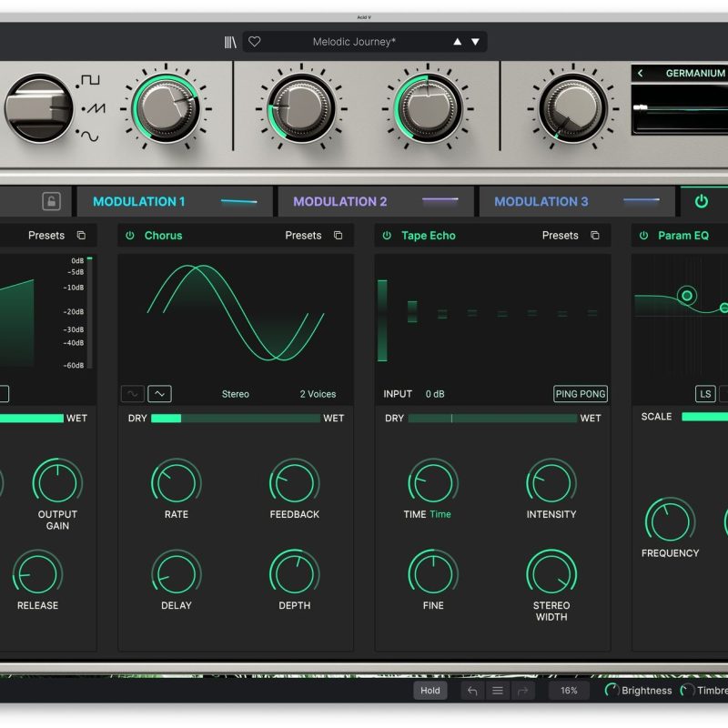Toggle the PING PONG button
The width and height of the screenshot is (728, 728).
(x=581, y=394)
